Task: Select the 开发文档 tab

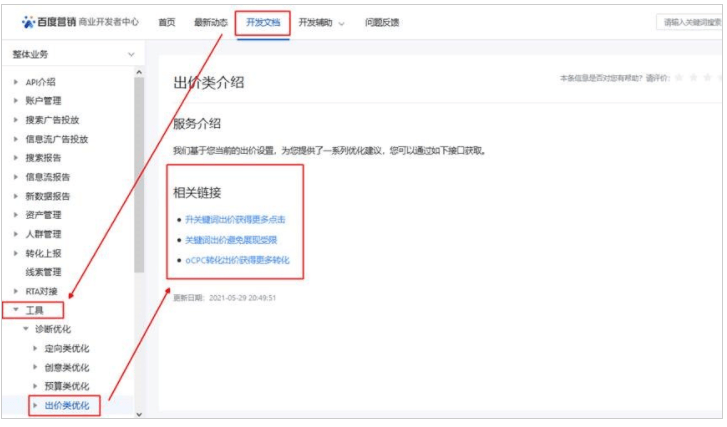Action: coord(263,22)
